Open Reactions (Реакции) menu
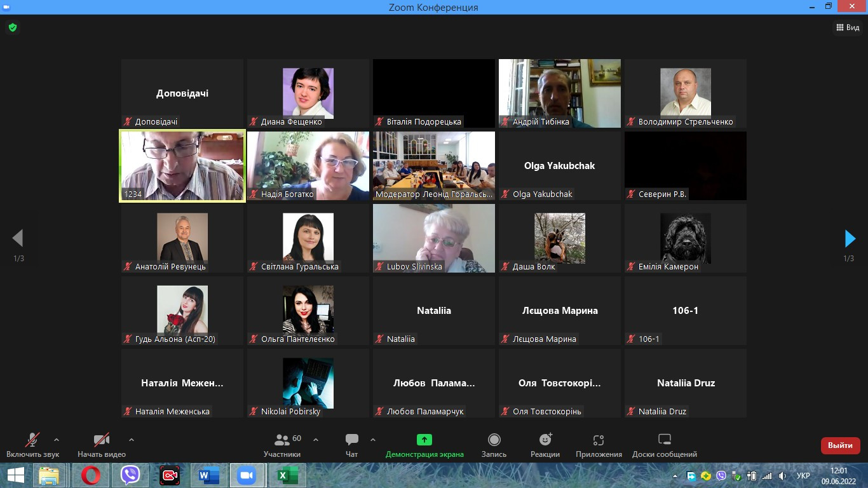The image size is (868, 488). [x=545, y=440]
